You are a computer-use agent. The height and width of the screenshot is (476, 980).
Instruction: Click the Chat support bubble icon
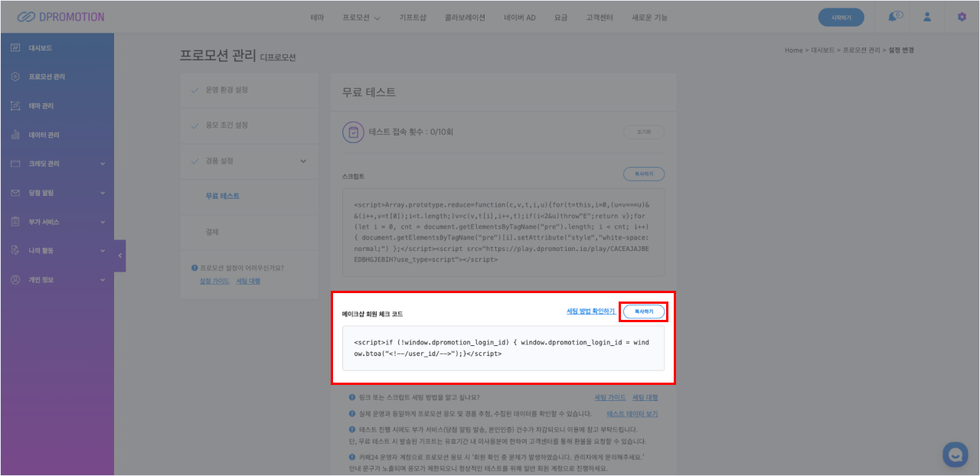tap(955, 454)
